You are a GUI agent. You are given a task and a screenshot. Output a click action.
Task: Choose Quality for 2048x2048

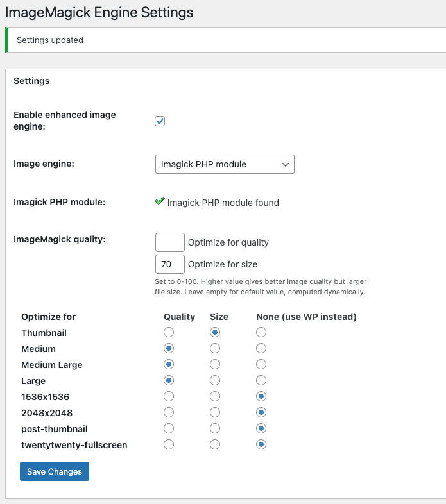(169, 412)
